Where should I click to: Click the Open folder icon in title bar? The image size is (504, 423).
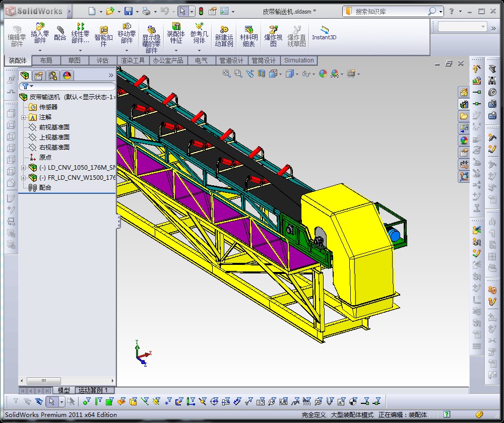click(110, 12)
